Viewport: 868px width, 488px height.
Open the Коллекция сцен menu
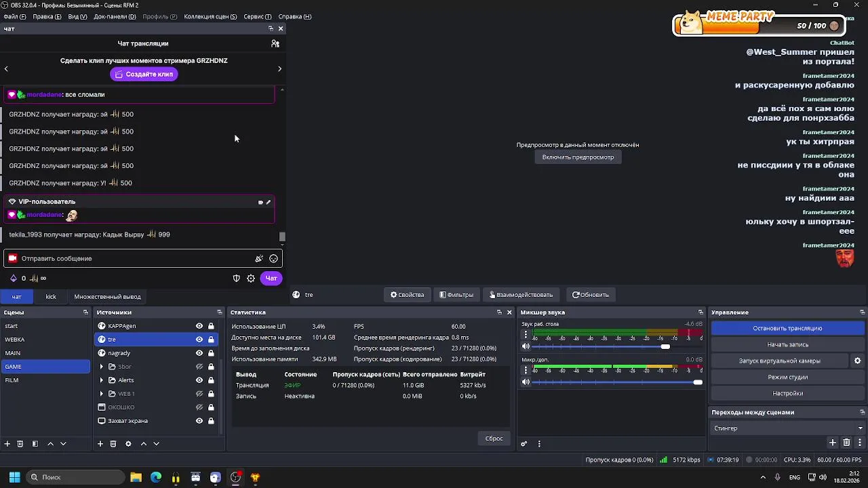pos(210,16)
